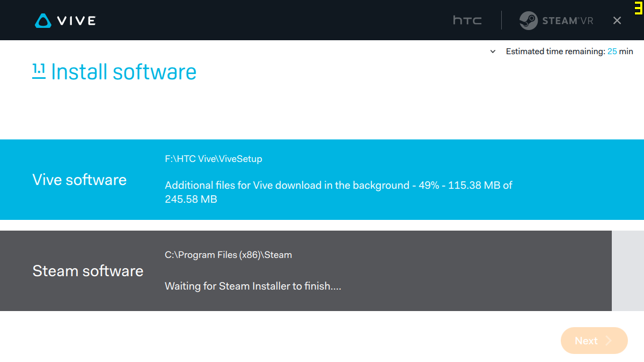Click the 1.1 step number indicator
Screen dimensions: 644x362
click(39, 71)
